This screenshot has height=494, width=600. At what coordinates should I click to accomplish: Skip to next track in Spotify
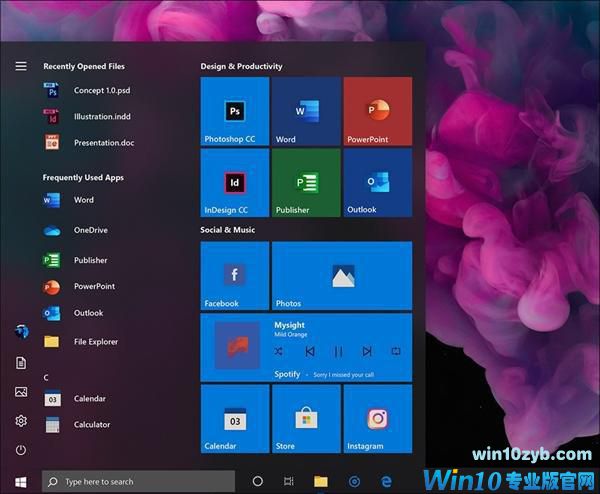367,351
